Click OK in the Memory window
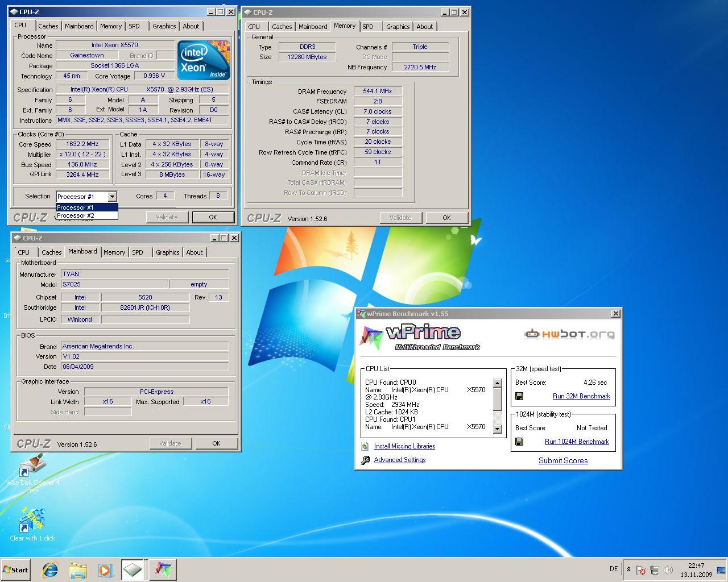 pyautogui.click(x=446, y=218)
